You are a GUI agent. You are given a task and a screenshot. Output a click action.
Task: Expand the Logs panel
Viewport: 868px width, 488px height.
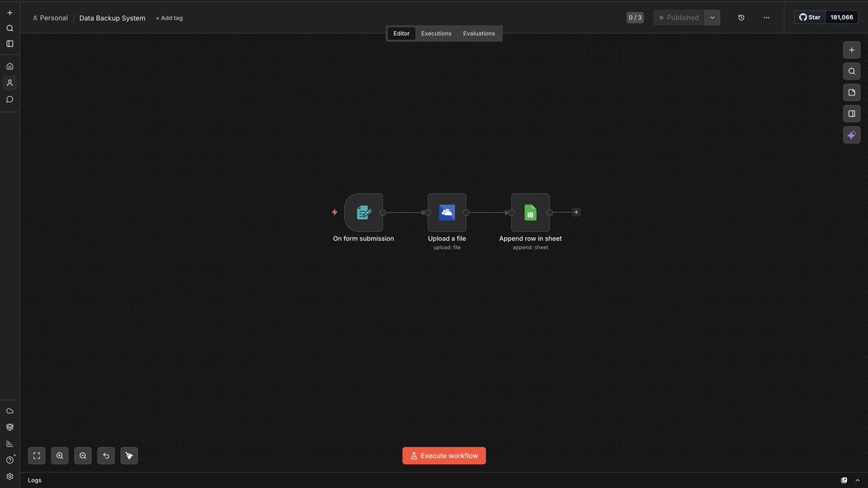tap(857, 480)
